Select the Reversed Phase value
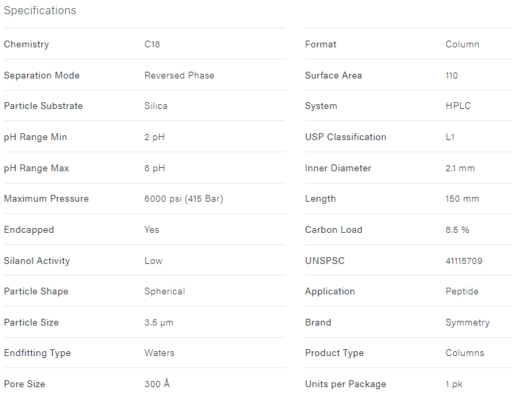The height and width of the screenshot is (400, 512). (179, 75)
